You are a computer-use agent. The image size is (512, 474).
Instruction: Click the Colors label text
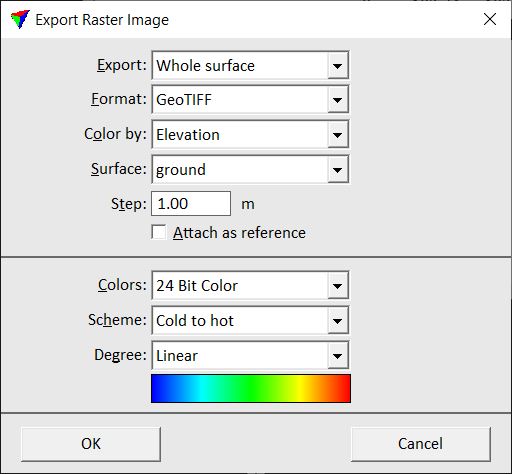point(122,285)
